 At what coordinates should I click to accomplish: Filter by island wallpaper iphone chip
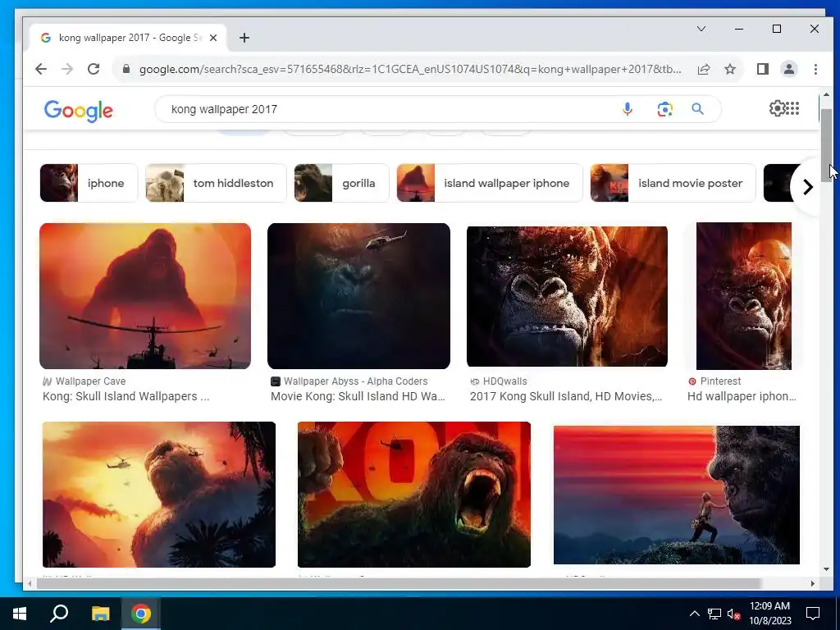[489, 183]
